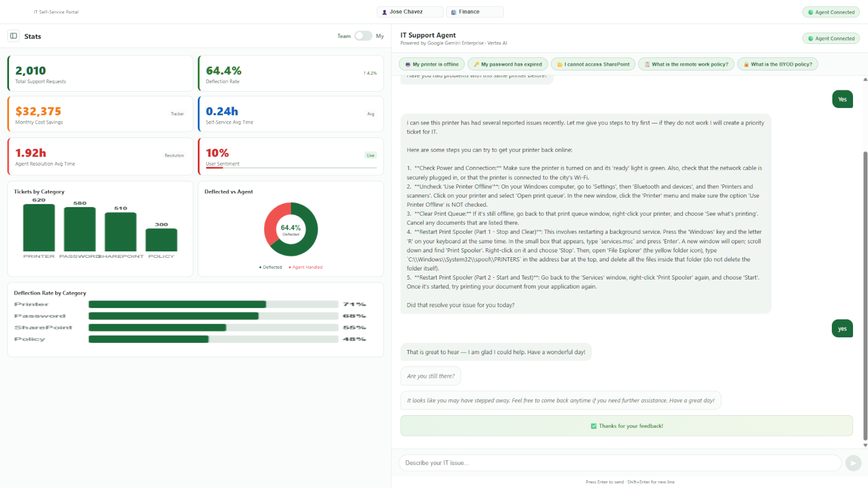Screen dimensions: 868x488
Task: Click the IT Support Agent heading
Action: (428, 36)
